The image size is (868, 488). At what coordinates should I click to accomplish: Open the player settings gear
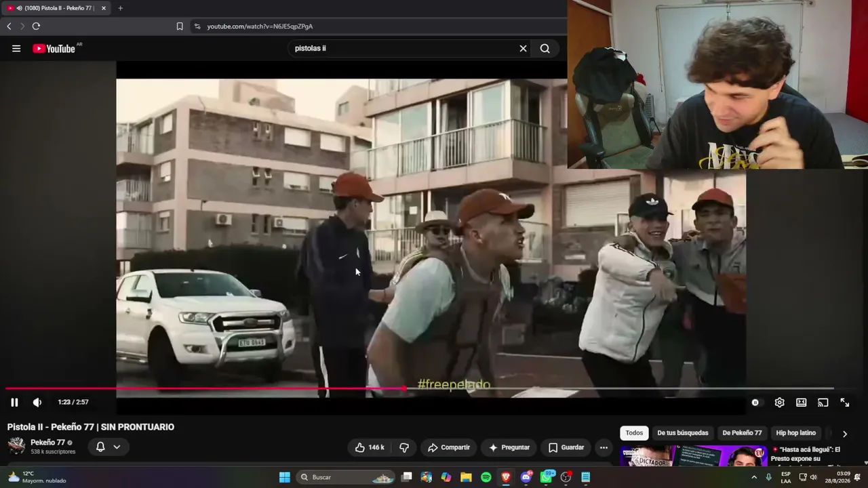780,403
